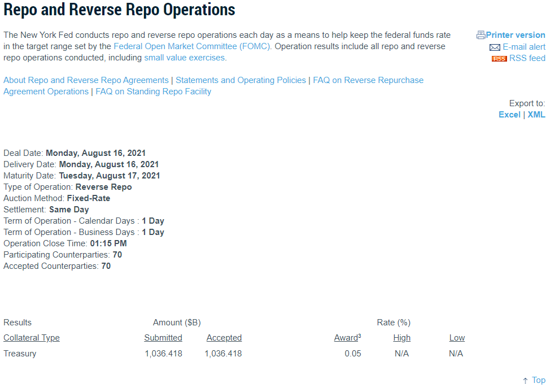Click the N/A value under High

point(401,354)
